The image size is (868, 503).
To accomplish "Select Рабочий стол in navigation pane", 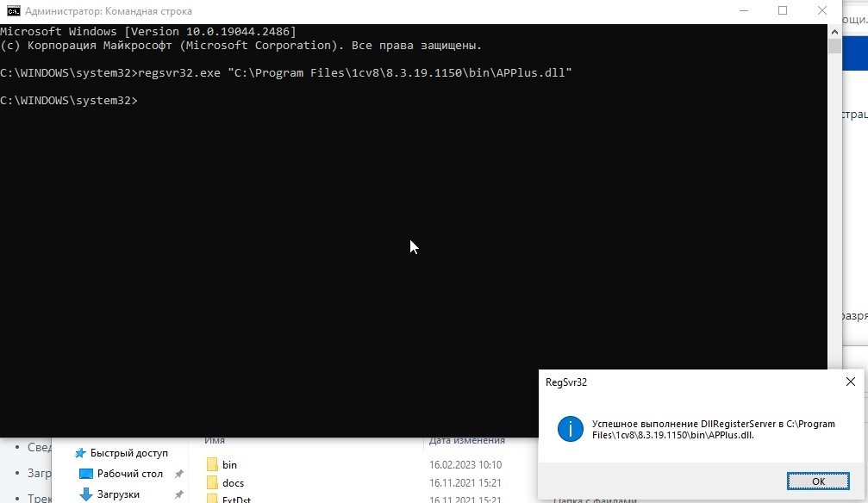I will pos(129,474).
